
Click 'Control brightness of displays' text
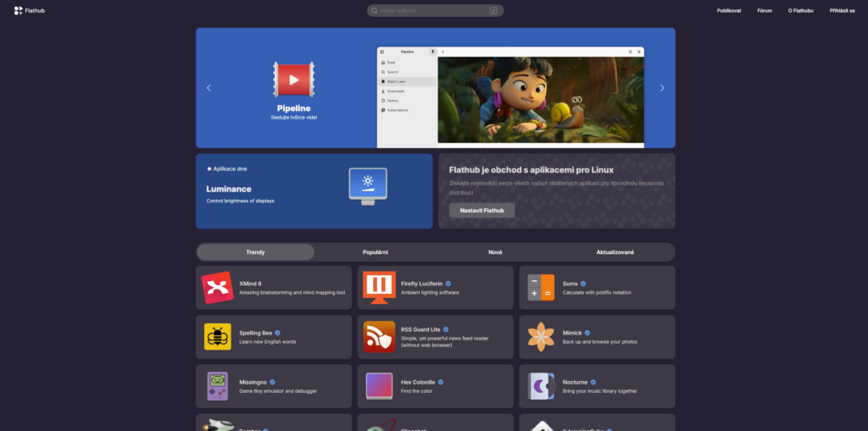coord(240,201)
